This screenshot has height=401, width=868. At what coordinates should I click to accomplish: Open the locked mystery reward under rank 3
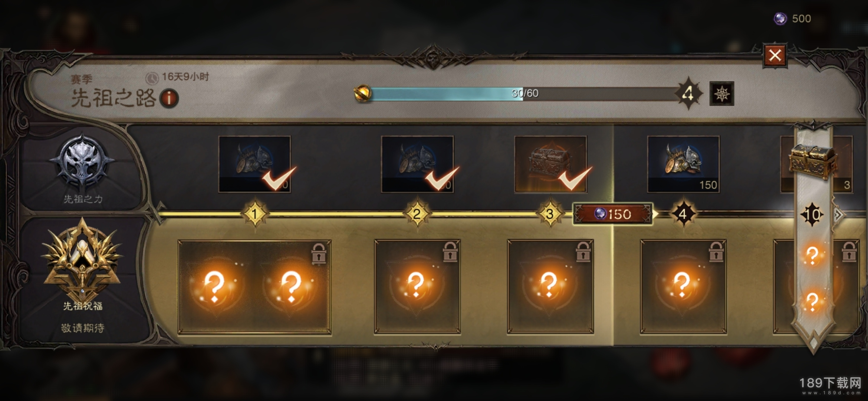550,287
